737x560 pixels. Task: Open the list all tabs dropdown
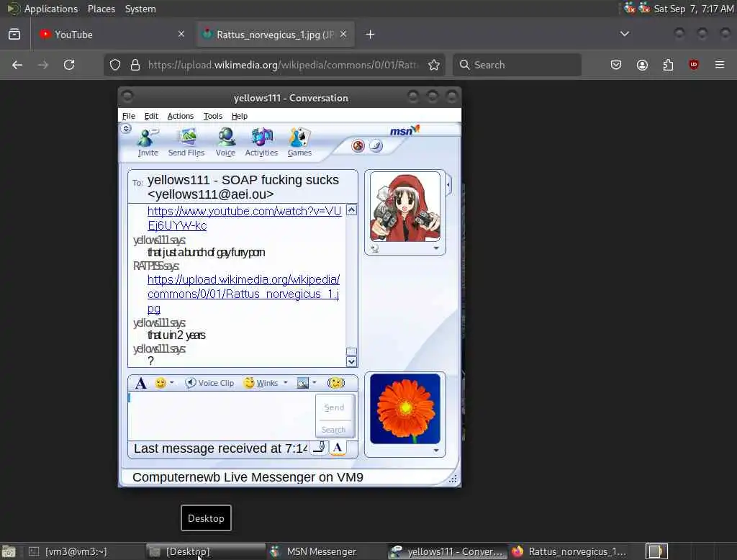click(624, 34)
